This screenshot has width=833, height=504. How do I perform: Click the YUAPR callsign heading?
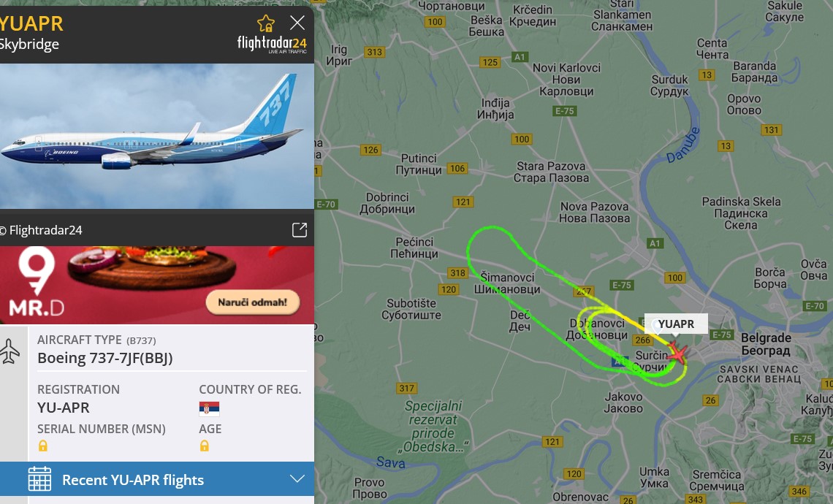coord(32,24)
